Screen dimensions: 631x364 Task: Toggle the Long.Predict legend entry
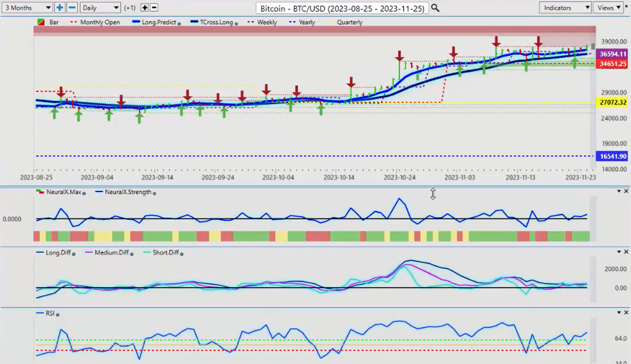click(159, 22)
